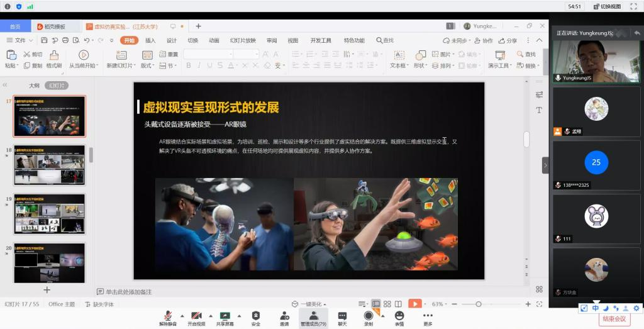
Task: Open 表情 emoji reactions
Action: click(x=399, y=318)
